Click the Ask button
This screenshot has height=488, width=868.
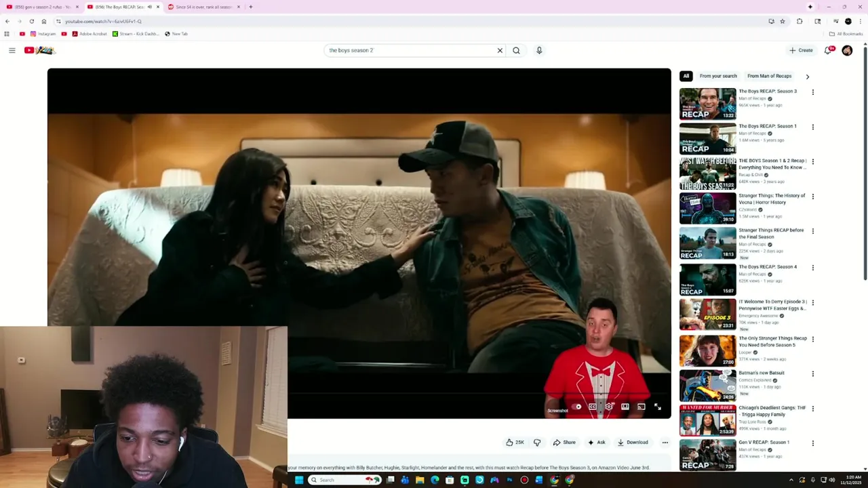(x=597, y=443)
